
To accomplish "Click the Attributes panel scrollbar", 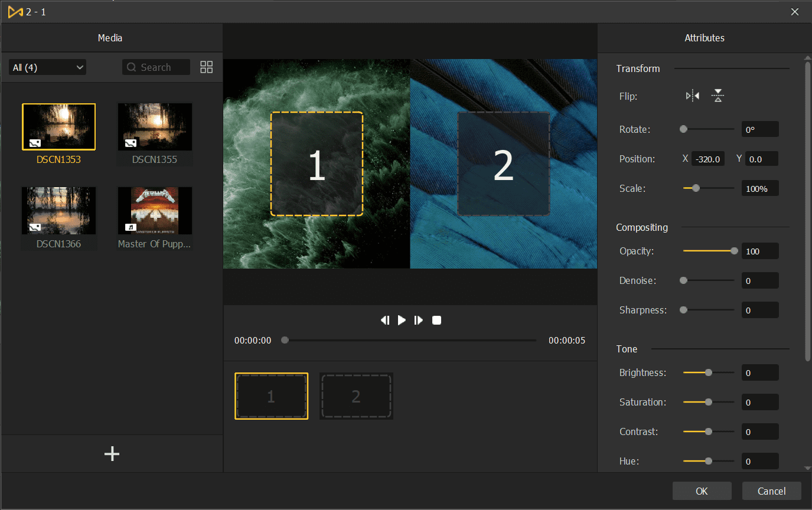I will pos(808,211).
